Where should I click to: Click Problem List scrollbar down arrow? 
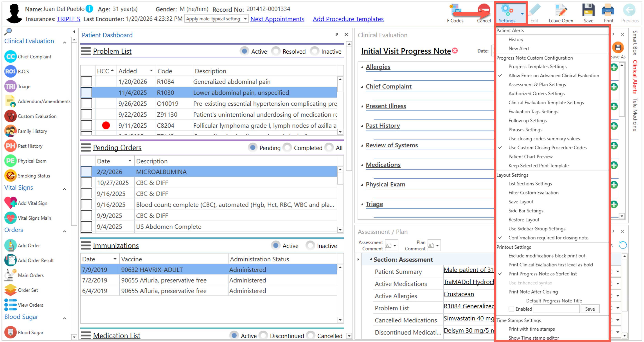tap(340, 132)
